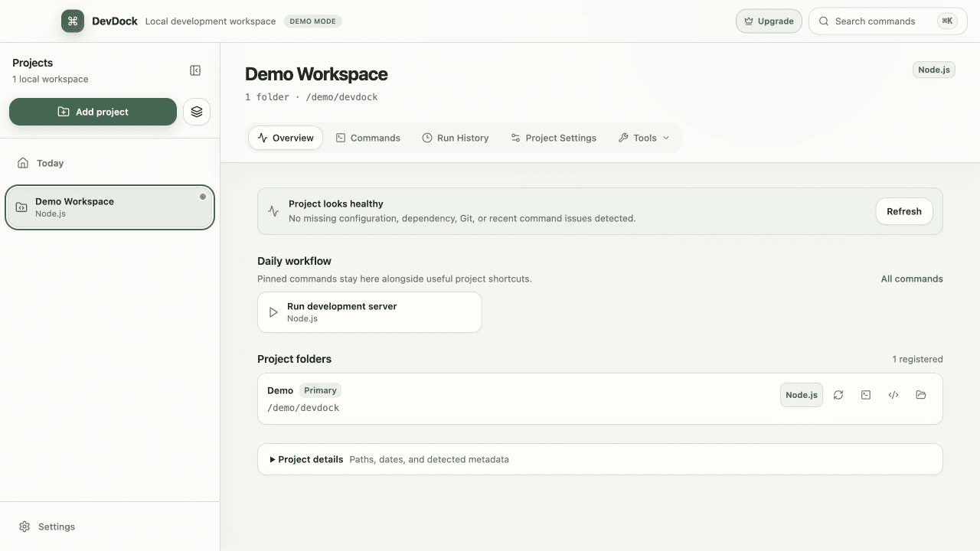This screenshot has width=980, height=551.
Task: Open terminal icon in the Demo folder row
Action: pos(866,395)
